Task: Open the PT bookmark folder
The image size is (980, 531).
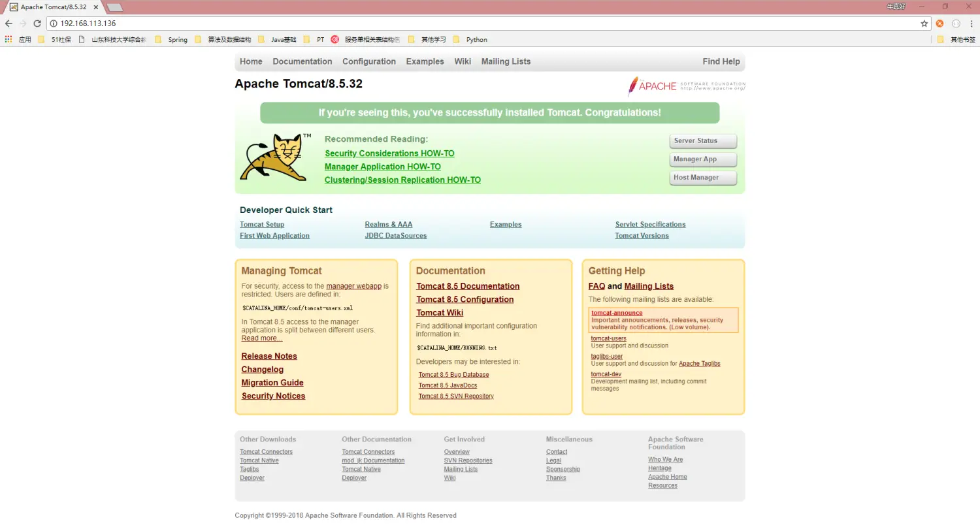Action: pyautogui.click(x=314, y=39)
